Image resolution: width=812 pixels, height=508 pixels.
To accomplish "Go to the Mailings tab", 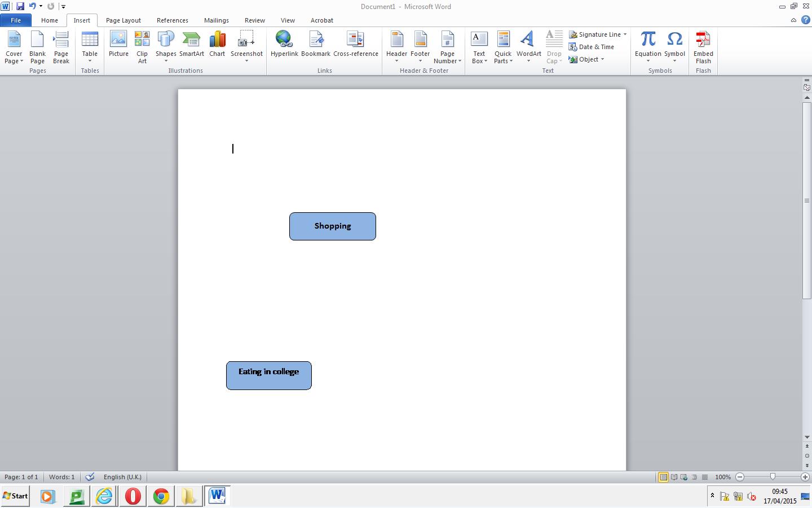I will pyautogui.click(x=217, y=20).
